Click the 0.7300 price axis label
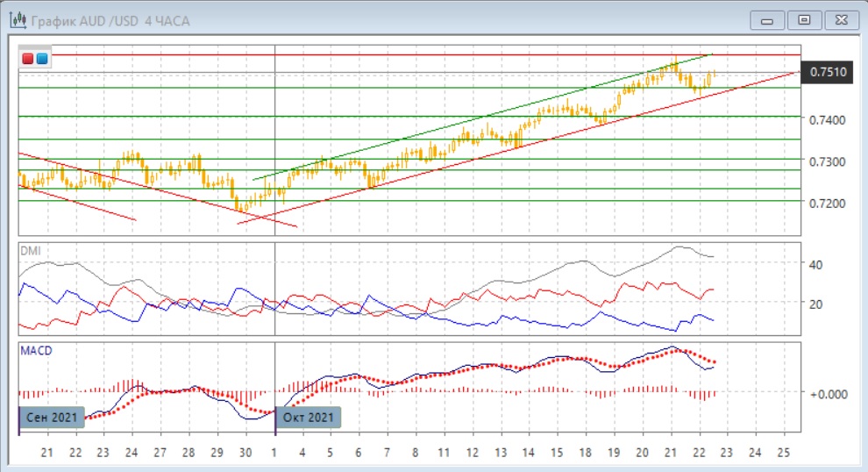This screenshot has width=868, height=472. (829, 162)
